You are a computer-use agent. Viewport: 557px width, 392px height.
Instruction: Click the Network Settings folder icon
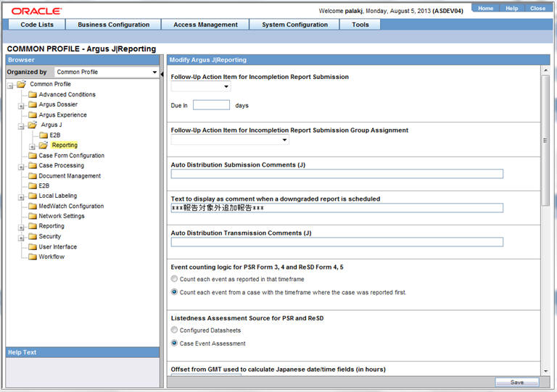click(x=33, y=216)
